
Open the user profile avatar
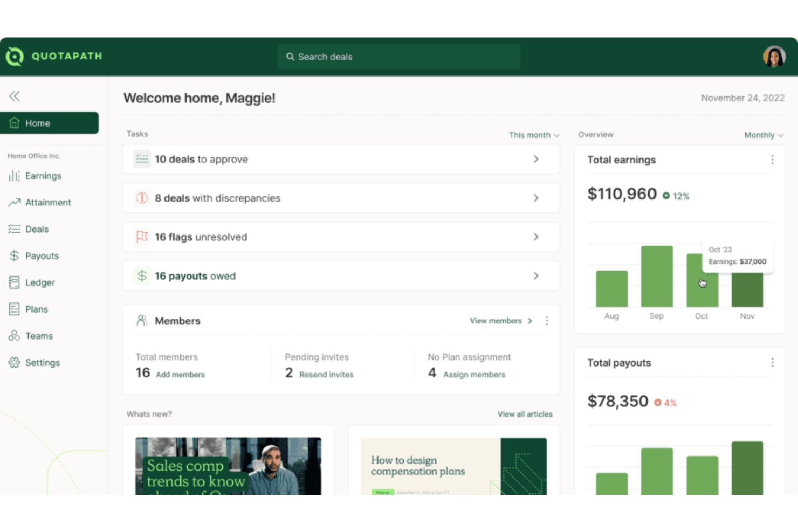[774, 57]
